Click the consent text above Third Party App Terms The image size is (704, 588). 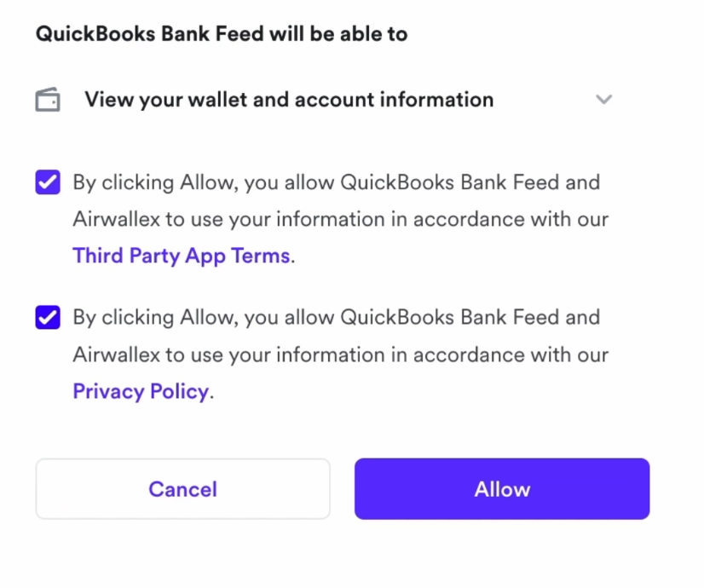click(340, 200)
